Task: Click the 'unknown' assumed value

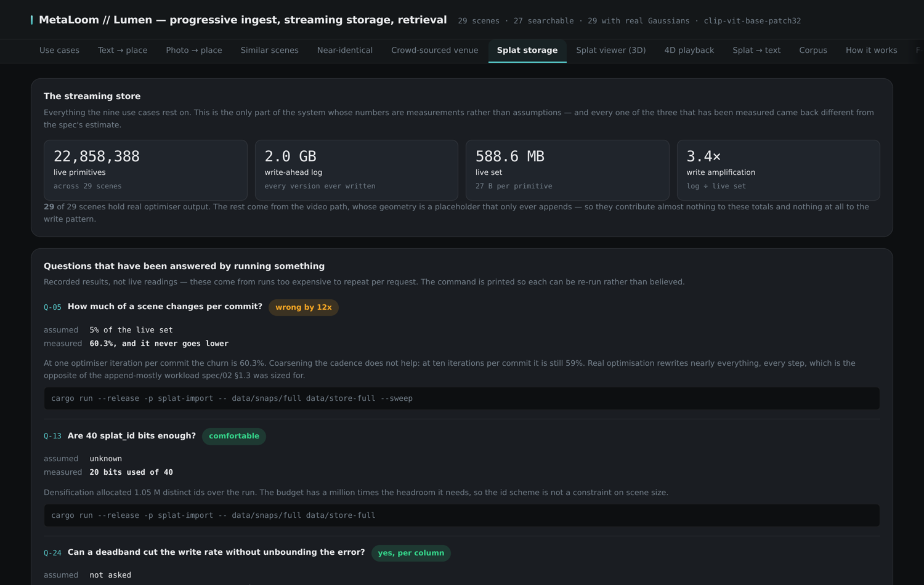Action: 106,459
